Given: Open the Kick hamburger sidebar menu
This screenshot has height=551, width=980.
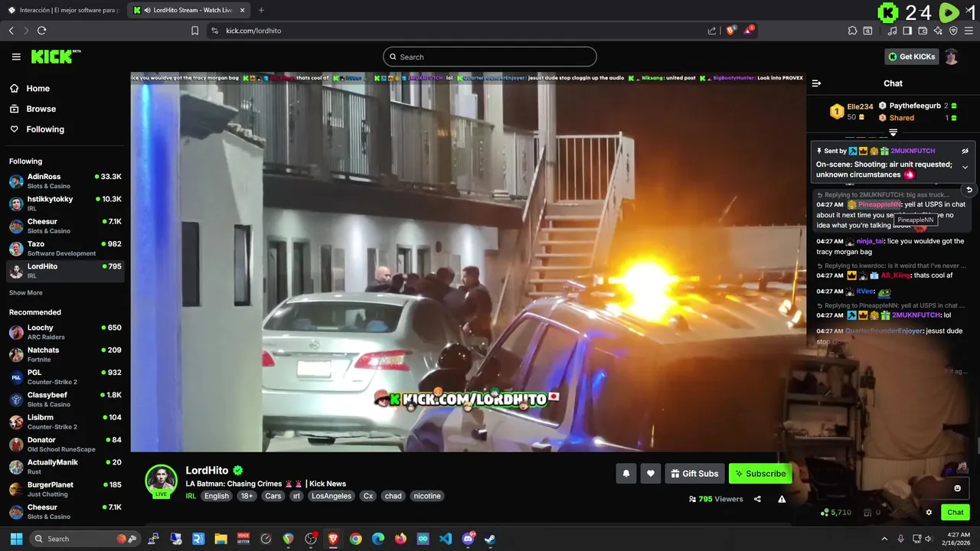Looking at the screenshot, I should [16, 57].
